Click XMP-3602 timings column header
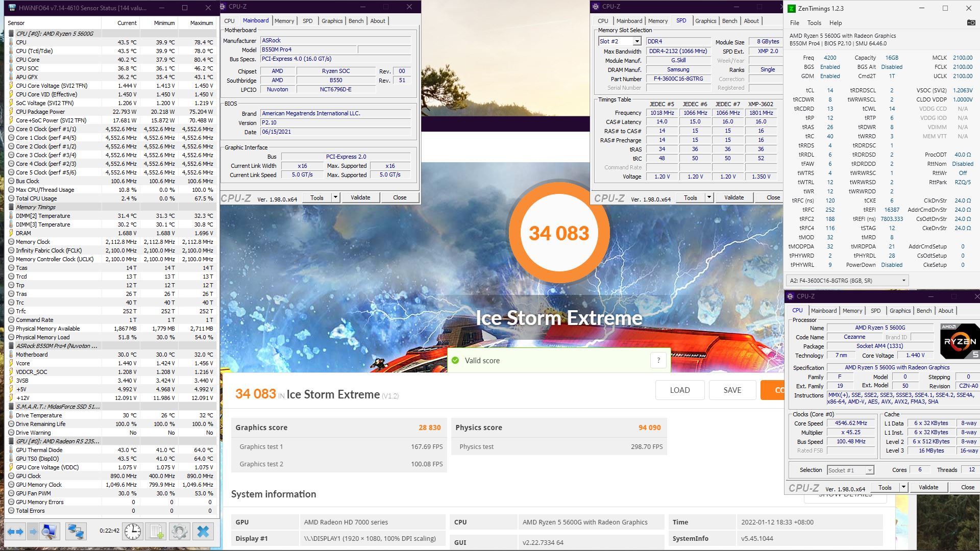 761,104
